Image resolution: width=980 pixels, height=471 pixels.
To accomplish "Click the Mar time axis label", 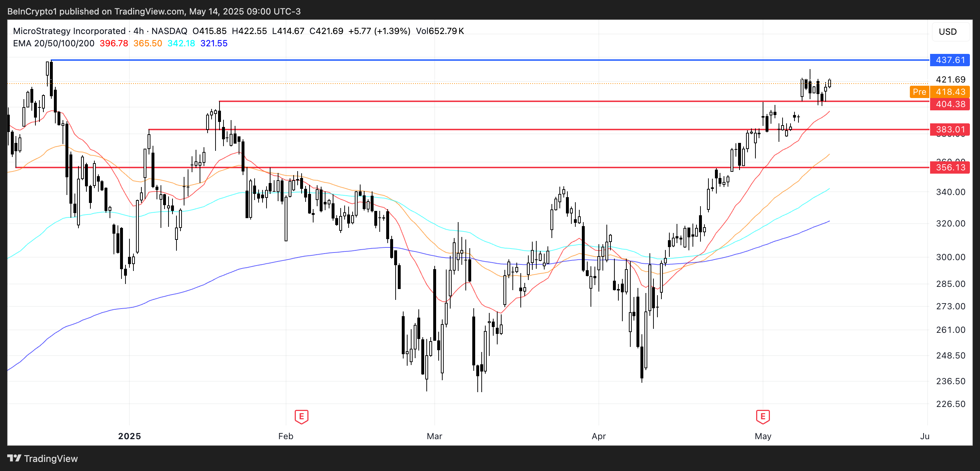I will tap(434, 436).
